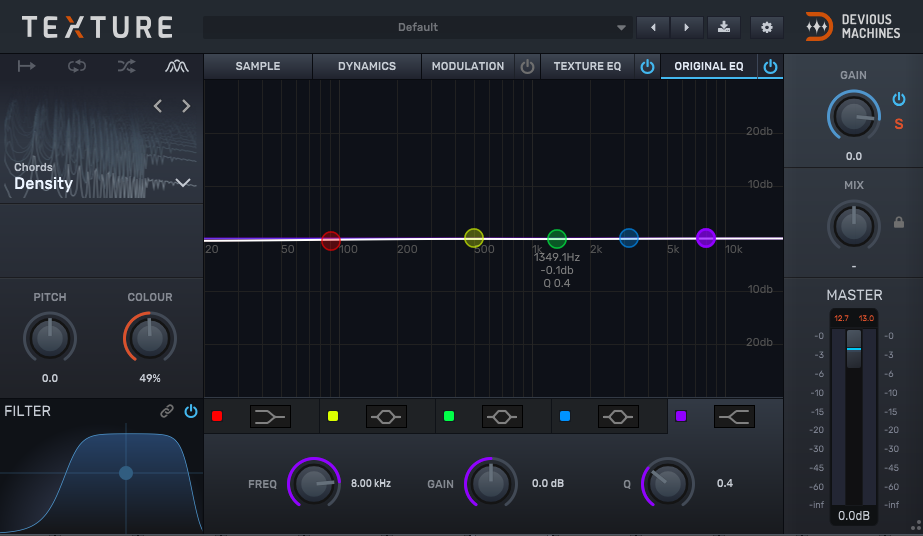
Task: Select the one-shot playback mode arrow icon
Action: [26, 66]
